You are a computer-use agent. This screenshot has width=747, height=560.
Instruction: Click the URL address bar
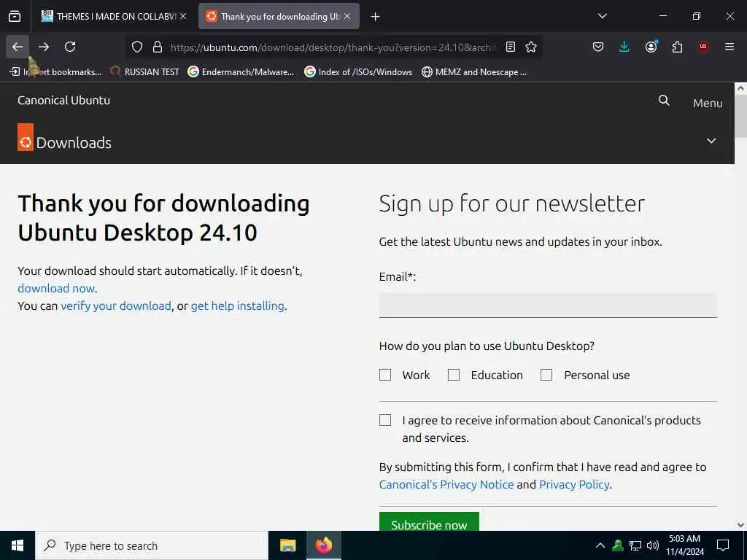point(333,47)
